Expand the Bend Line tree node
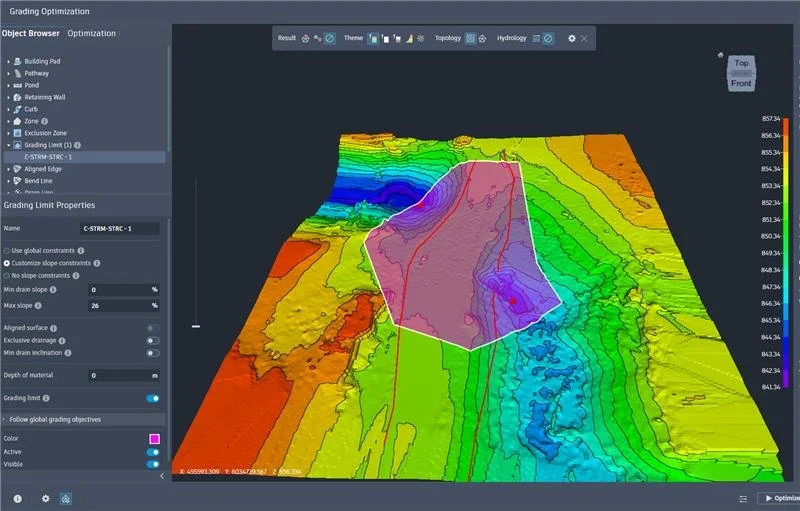The height and width of the screenshot is (511, 800). coord(8,181)
